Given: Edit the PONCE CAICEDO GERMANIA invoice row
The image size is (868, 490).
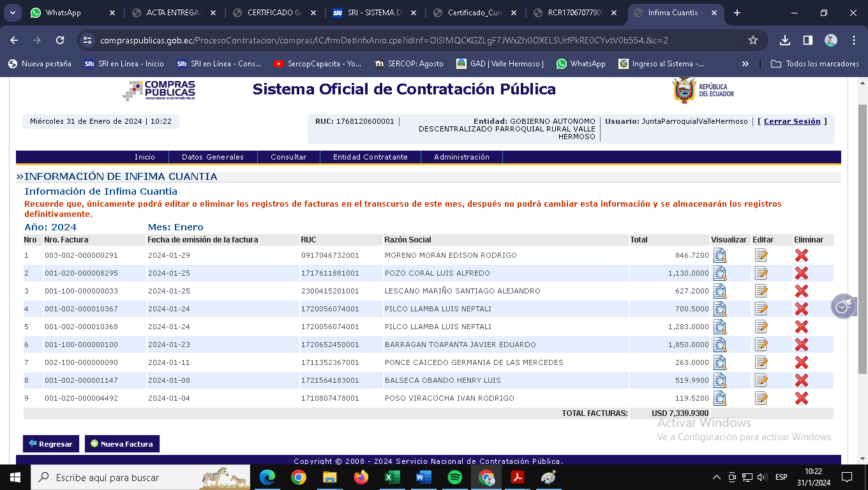Looking at the screenshot, I should point(761,362).
